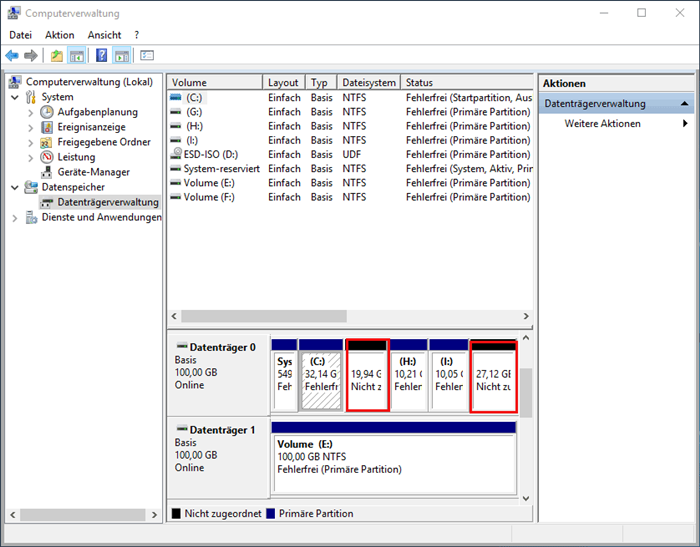Collapse the Datenträgerverwaltung actions section
Viewport: 700px width, 547px height.
(x=684, y=104)
